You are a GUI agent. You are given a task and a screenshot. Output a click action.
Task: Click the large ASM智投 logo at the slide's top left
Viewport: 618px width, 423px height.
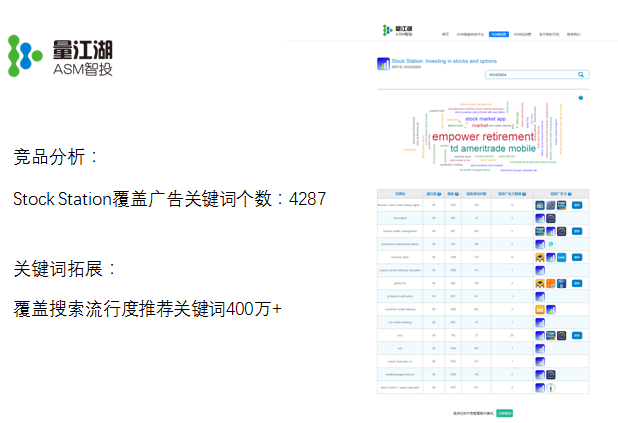(60, 56)
